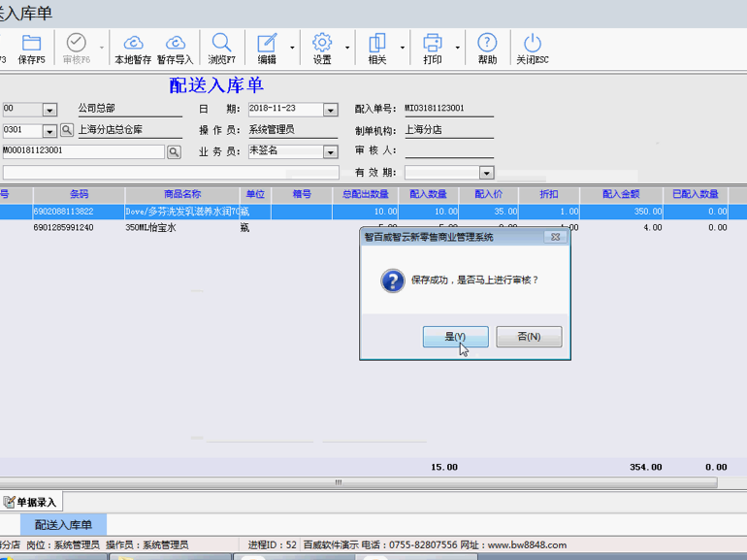747x560 pixels.
Task: Expand the date dropdown showing 2018-11-23
Action: click(x=330, y=110)
